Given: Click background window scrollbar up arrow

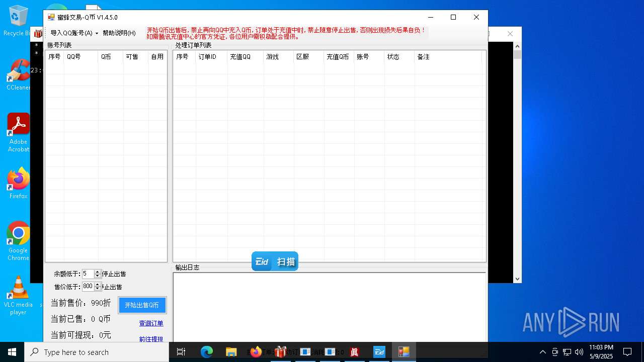Looking at the screenshot, I should [517, 46].
